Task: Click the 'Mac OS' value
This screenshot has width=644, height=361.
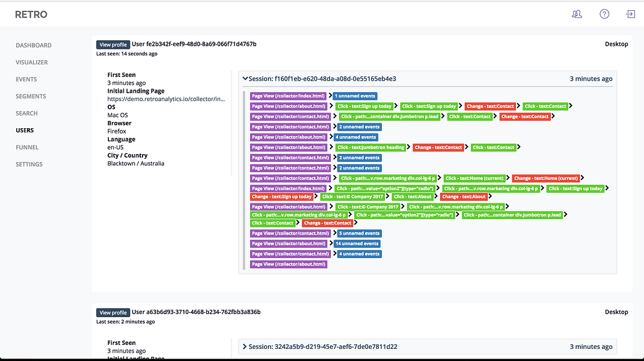Action: tap(117, 115)
